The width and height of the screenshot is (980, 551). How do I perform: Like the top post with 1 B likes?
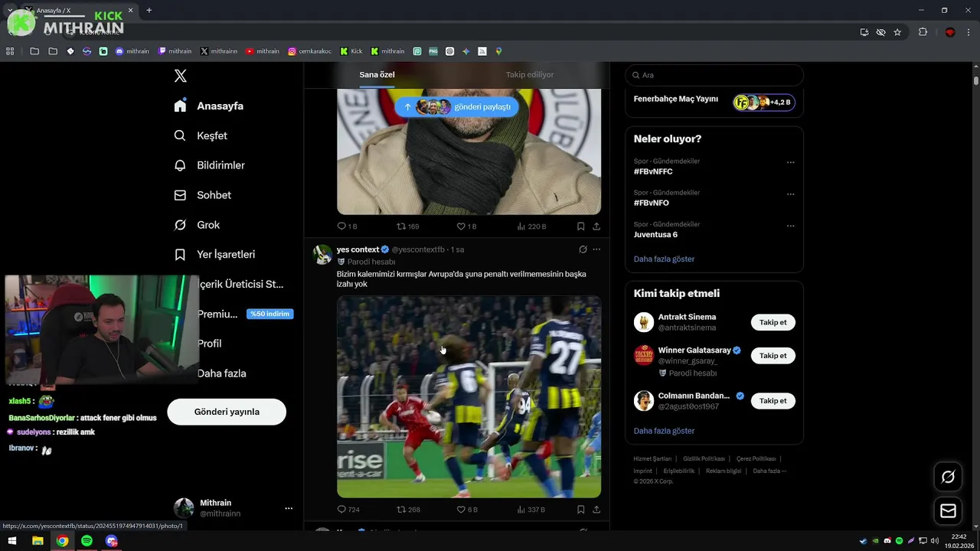(x=466, y=227)
